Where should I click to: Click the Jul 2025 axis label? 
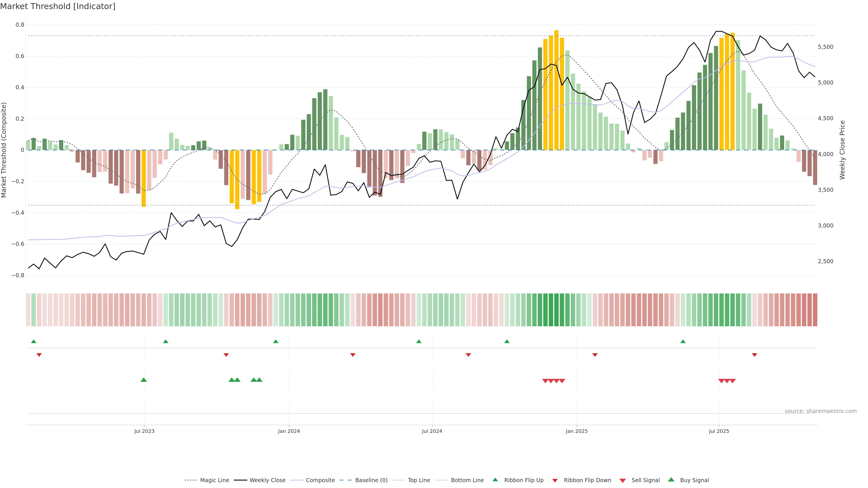pyautogui.click(x=719, y=431)
